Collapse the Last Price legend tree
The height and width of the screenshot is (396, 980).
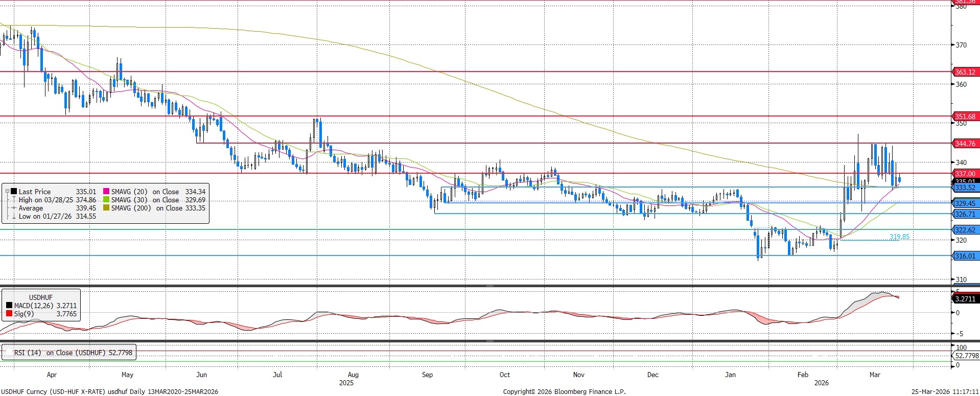tap(7, 192)
